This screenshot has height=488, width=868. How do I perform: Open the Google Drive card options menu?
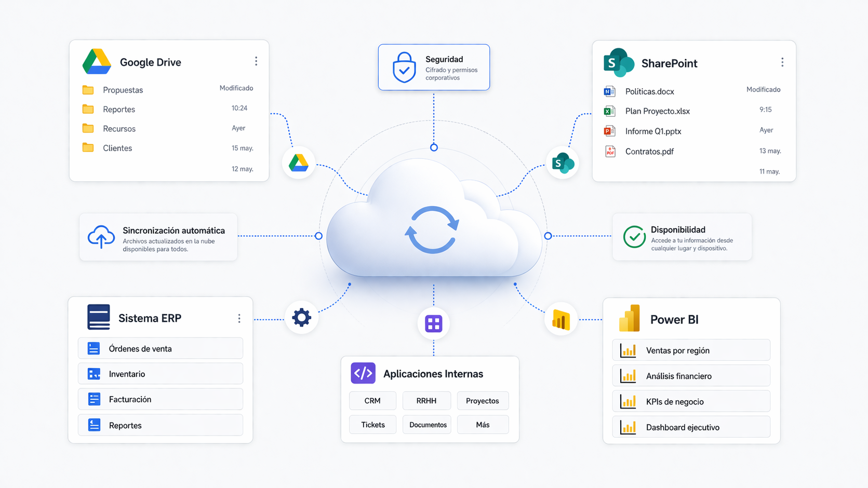(256, 61)
